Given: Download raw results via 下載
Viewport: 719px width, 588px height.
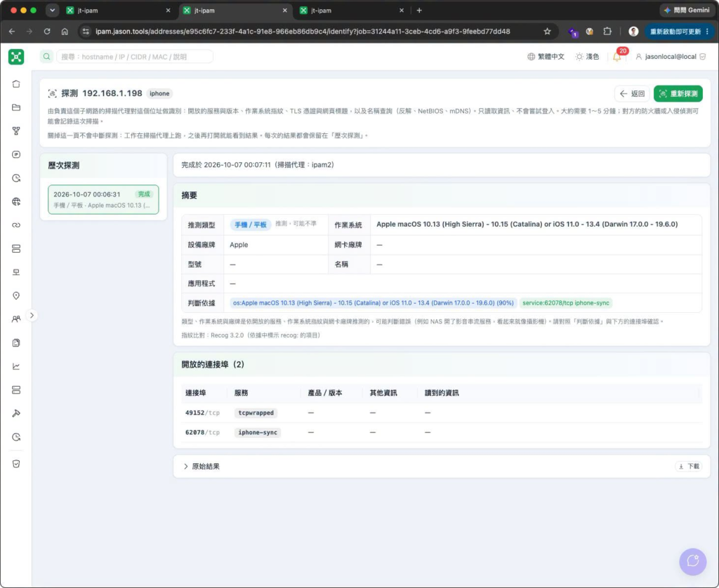Looking at the screenshot, I should point(689,466).
